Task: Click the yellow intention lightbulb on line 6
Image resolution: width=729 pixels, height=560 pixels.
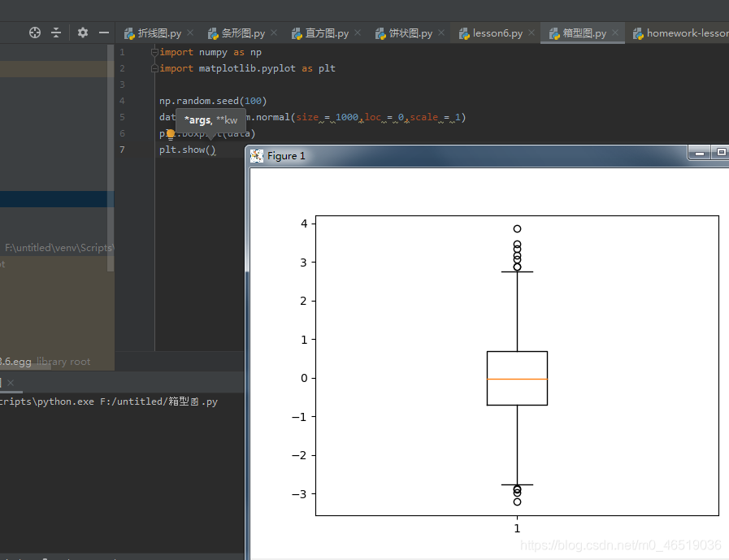Action: (171, 134)
